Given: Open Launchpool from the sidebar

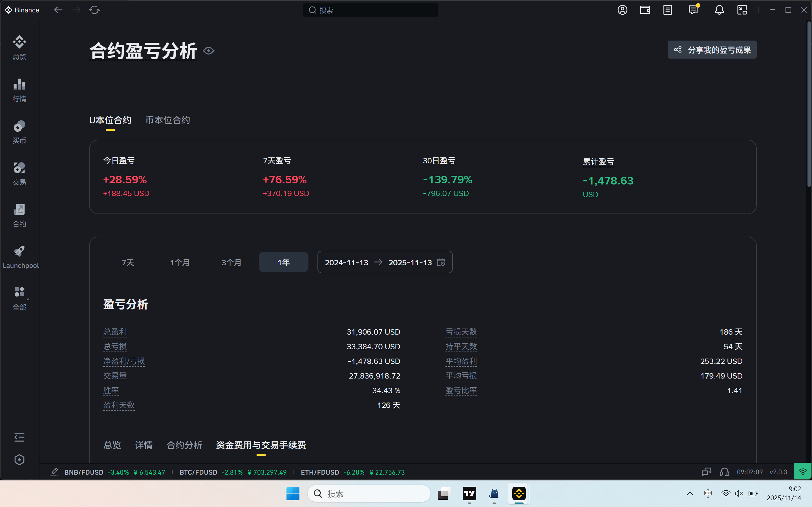Looking at the screenshot, I should click(x=19, y=257).
